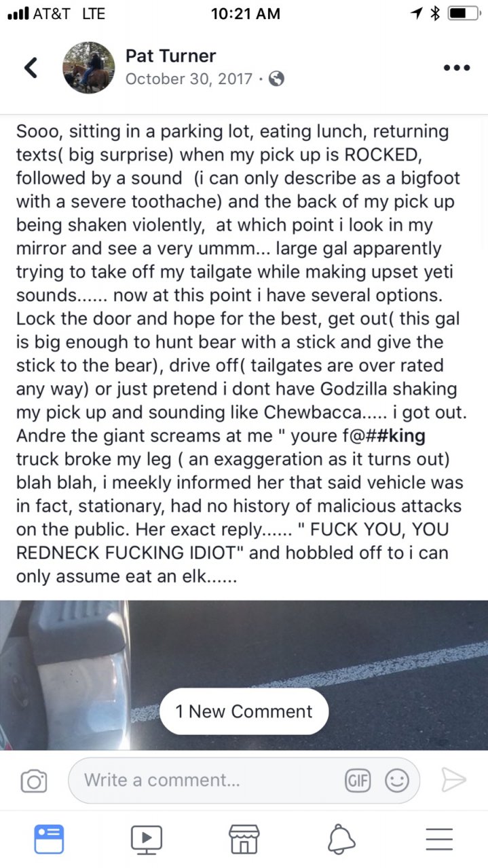Switch to the Watch video tab

tap(146, 839)
